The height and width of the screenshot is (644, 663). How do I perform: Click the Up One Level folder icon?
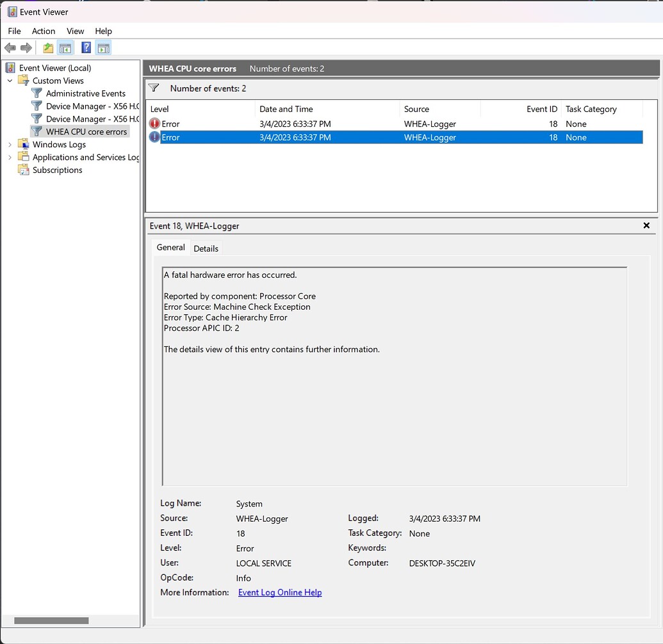[48, 48]
